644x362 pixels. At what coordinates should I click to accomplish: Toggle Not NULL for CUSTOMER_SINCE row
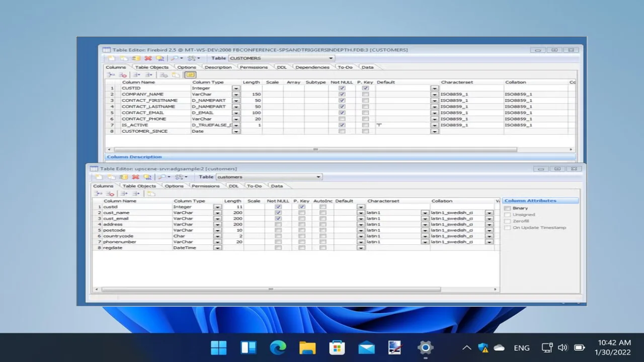[x=342, y=131]
